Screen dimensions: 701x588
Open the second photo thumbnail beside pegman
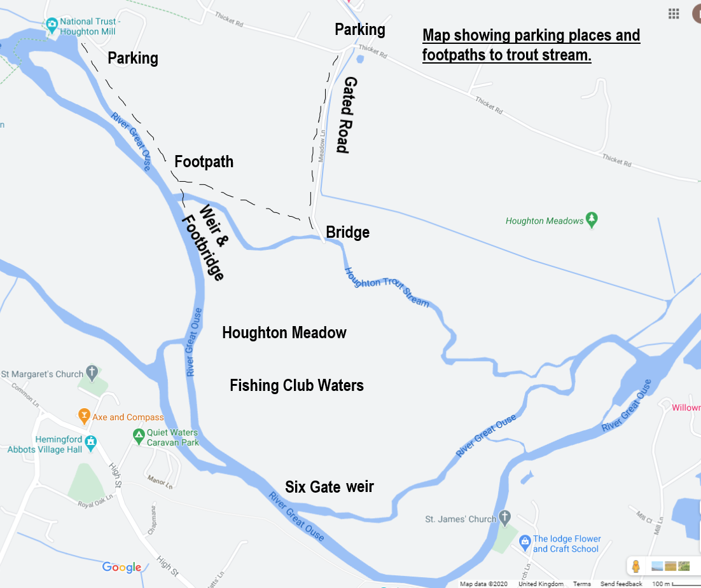(670, 566)
